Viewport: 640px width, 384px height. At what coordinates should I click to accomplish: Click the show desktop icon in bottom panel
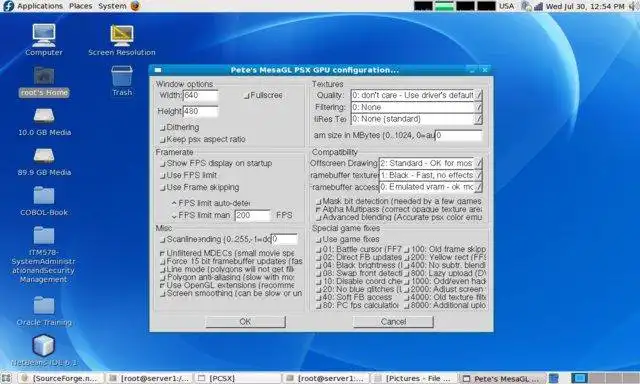6,378
